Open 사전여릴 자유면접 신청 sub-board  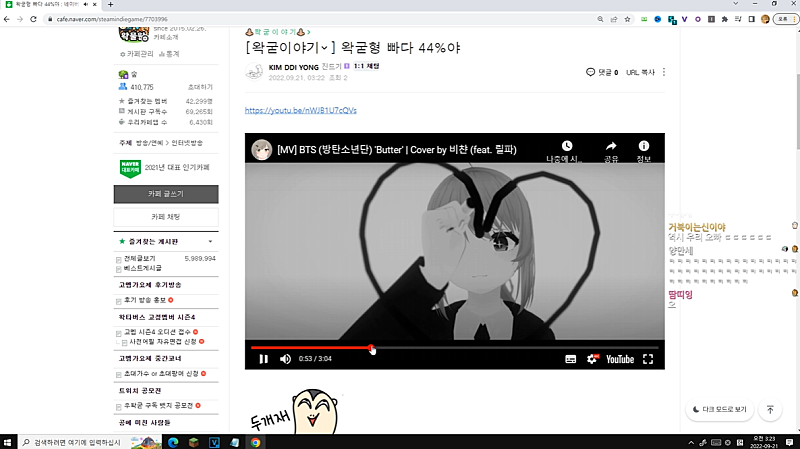pyautogui.click(x=163, y=342)
